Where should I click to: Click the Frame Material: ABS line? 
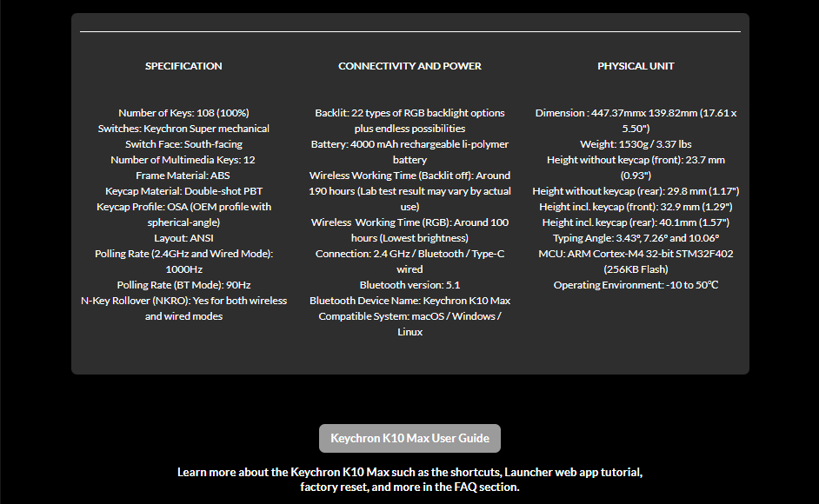[183, 176]
